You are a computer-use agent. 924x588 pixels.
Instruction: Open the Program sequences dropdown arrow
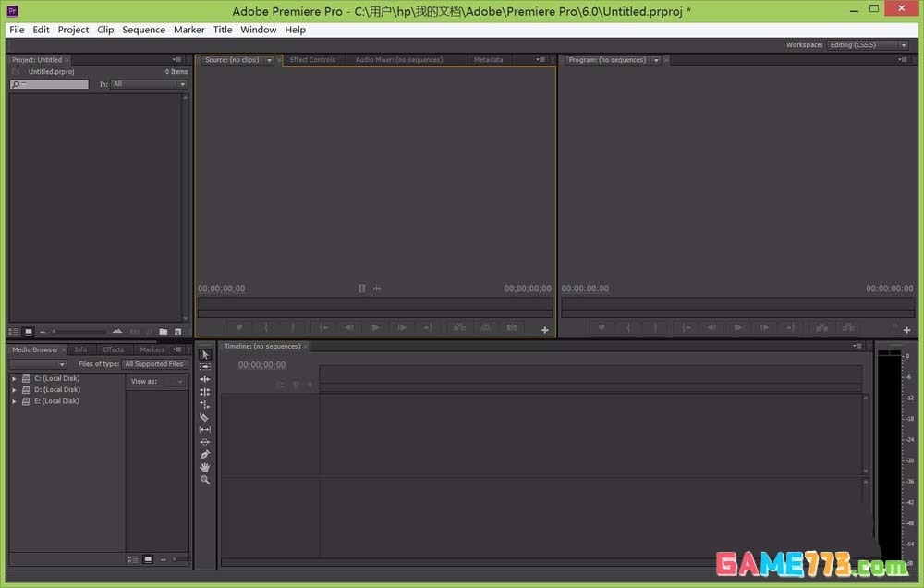[x=656, y=60]
